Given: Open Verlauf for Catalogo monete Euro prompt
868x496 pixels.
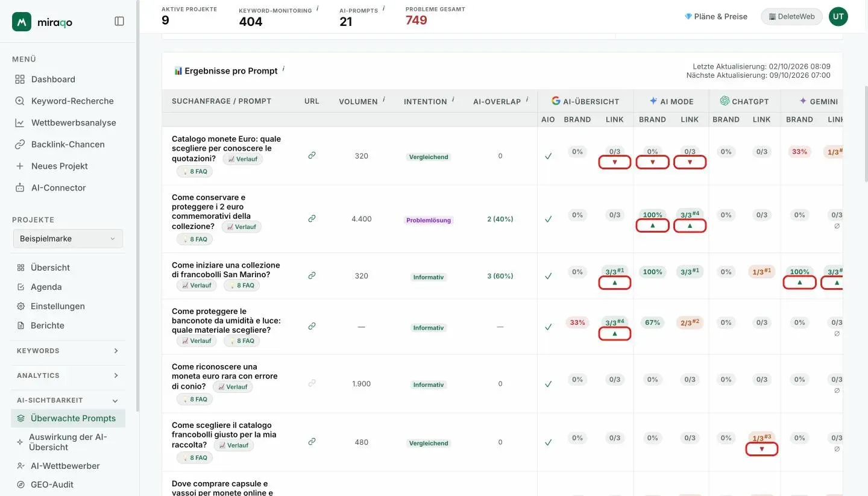Looking at the screenshot, I should (242, 159).
